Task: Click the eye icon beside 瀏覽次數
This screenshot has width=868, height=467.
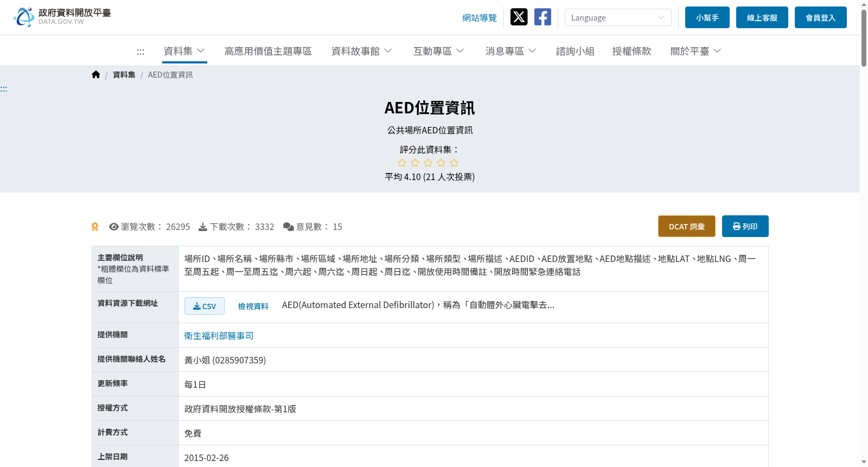Action: [x=113, y=227]
